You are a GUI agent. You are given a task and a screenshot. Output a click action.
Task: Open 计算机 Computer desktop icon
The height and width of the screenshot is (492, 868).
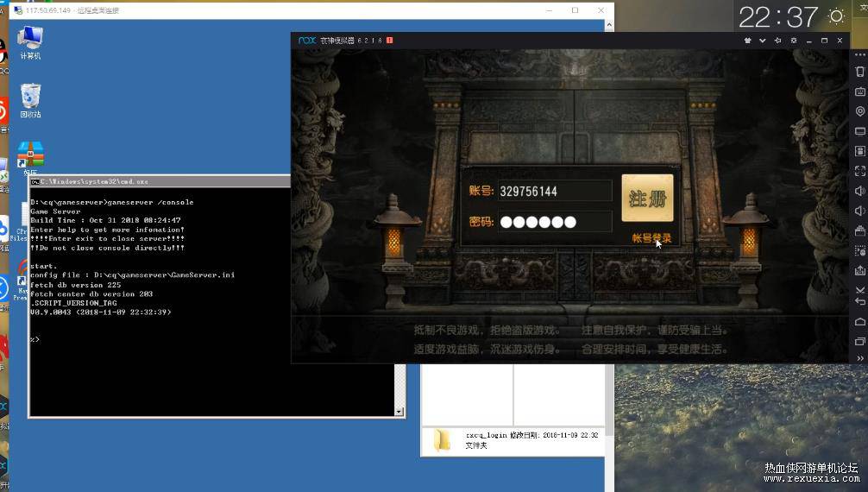pos(30,42)
